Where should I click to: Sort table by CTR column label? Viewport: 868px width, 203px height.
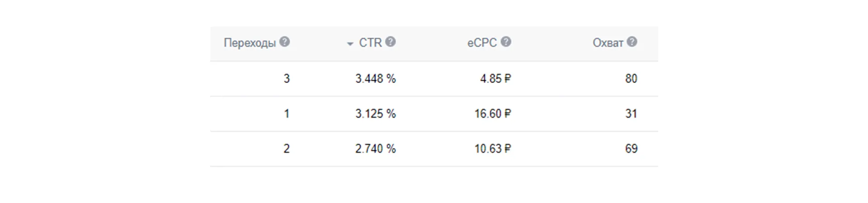(370, 43)
